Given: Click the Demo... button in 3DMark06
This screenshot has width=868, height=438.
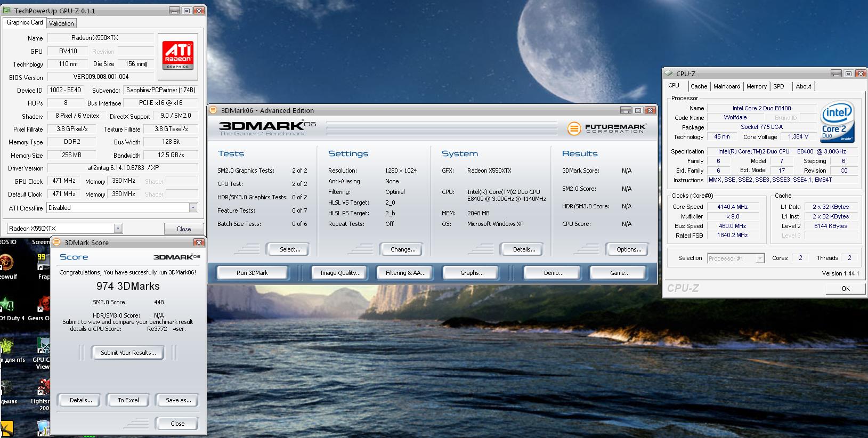Looking at the screenshot, I should tap(553, 273).
